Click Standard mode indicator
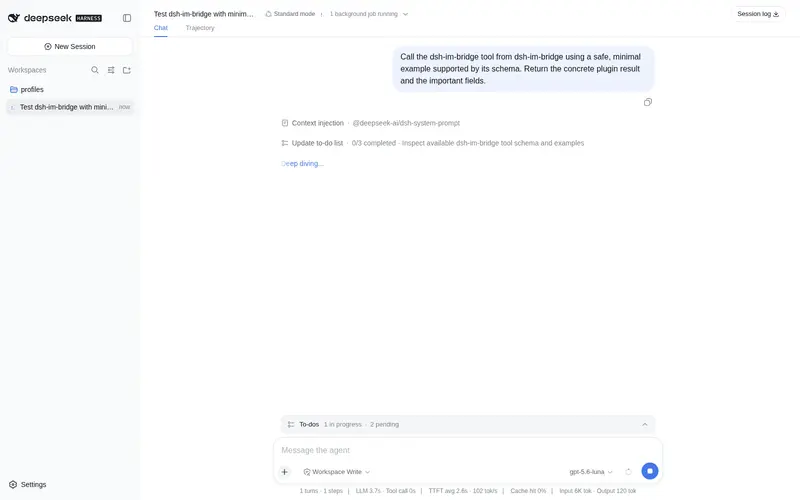800x500 pixels. pyautogui.click(x=290, y=14)
